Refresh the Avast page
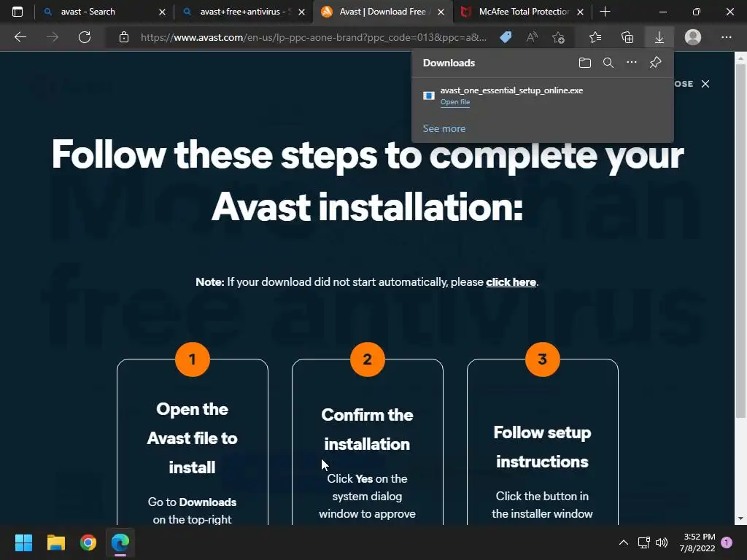The width and height of the screenshot is (747, 560). [x=85, y=37]
